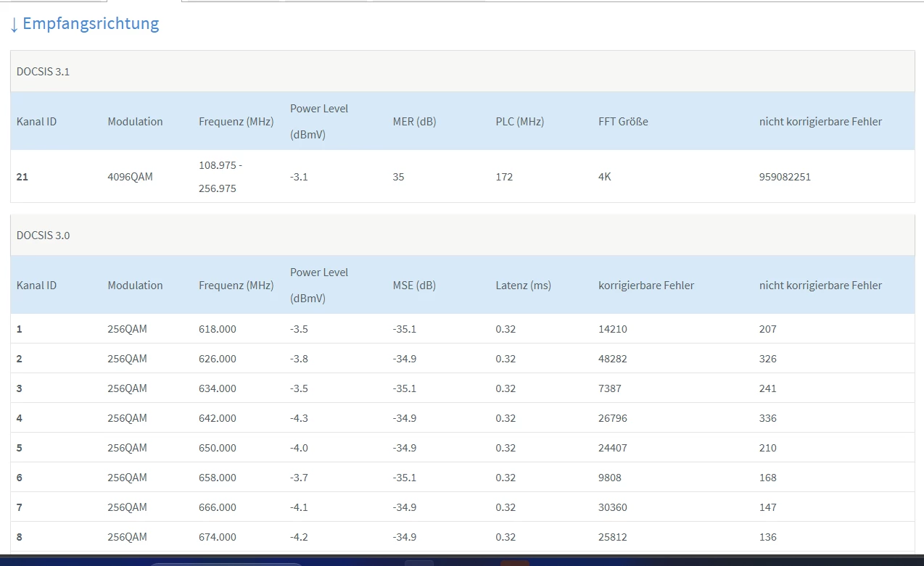Click the DOCSIS 3.1 section title

point(43,72)
